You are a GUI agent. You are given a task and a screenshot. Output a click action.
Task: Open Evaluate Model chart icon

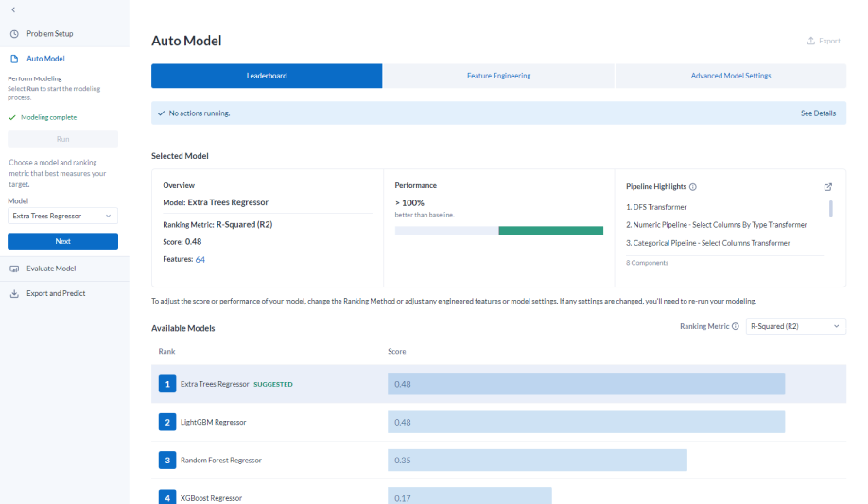click(x=14, y=269)
